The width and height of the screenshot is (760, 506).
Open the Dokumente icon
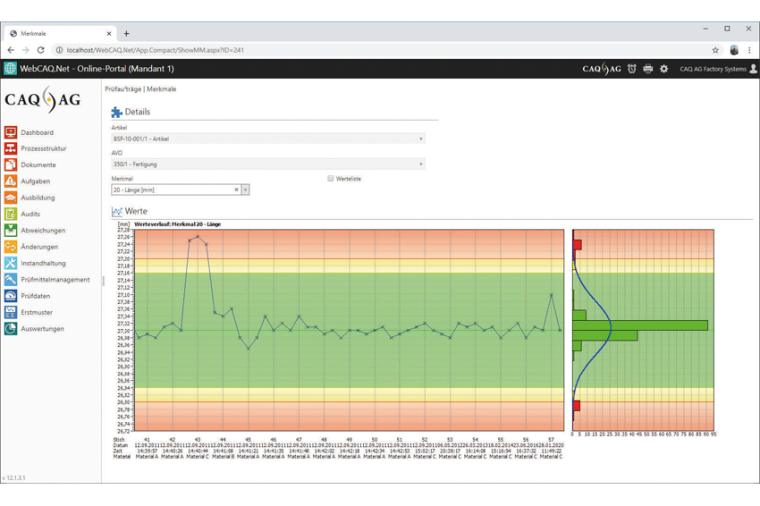click(11, 165)
